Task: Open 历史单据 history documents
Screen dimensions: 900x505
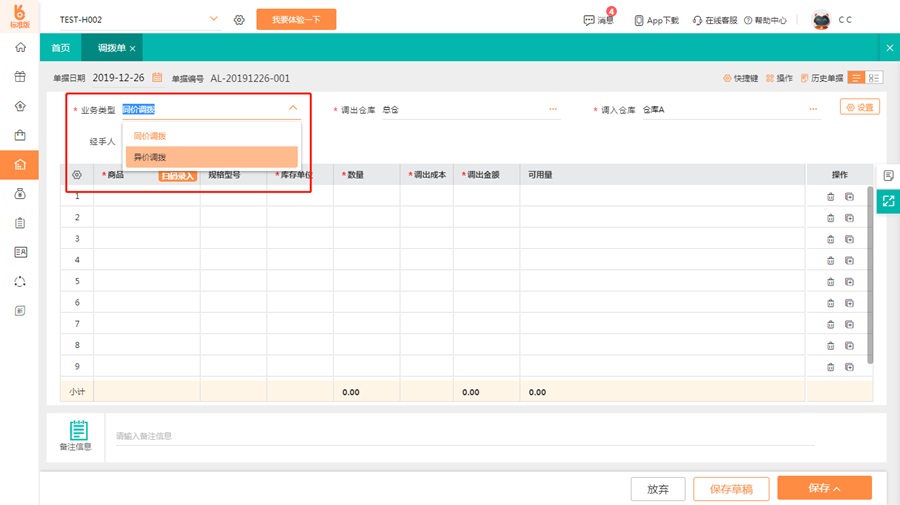Action: [x=822, y=78]
